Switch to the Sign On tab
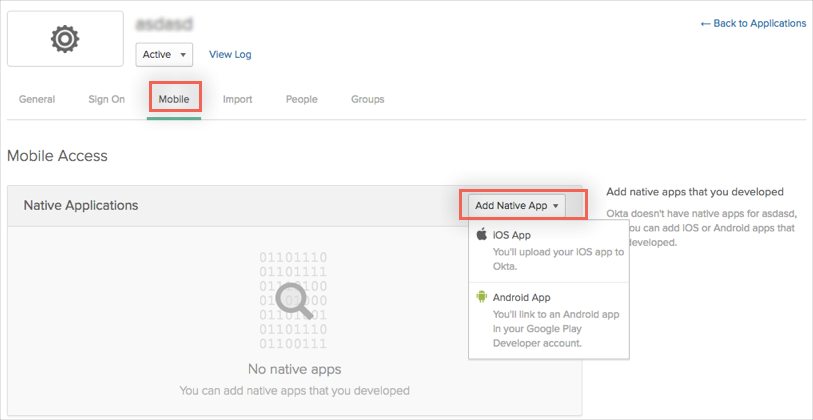Image resolution: width=813 pixels, height=420 pixels. click(106, 99)
